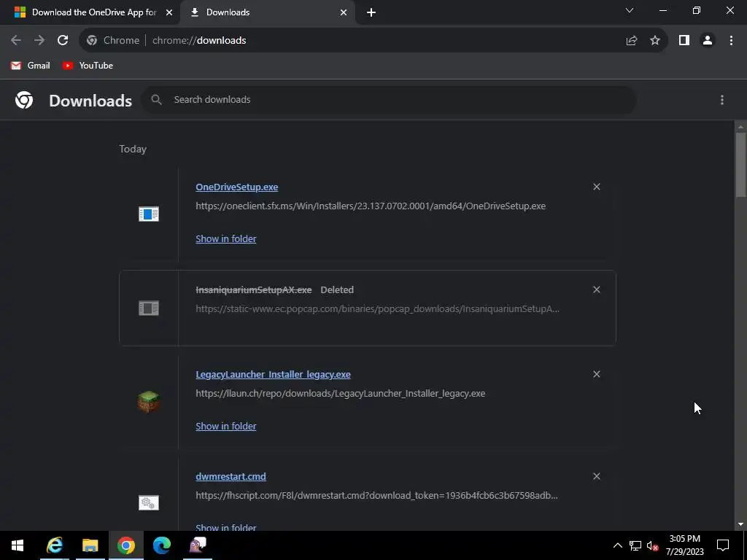The height and width of the screenshot is (560, 747).
Task: Open a new tab with the plus button
Action: pyautogui.click(x=371, y=12)
